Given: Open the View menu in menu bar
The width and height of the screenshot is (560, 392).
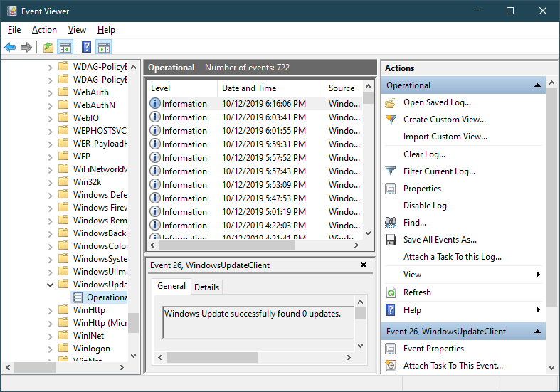Looking at the screenshot, I should pos(77,30).
